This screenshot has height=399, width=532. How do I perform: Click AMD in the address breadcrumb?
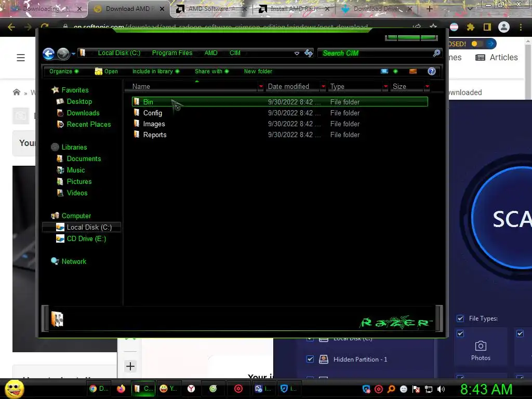tap(211, 53)
